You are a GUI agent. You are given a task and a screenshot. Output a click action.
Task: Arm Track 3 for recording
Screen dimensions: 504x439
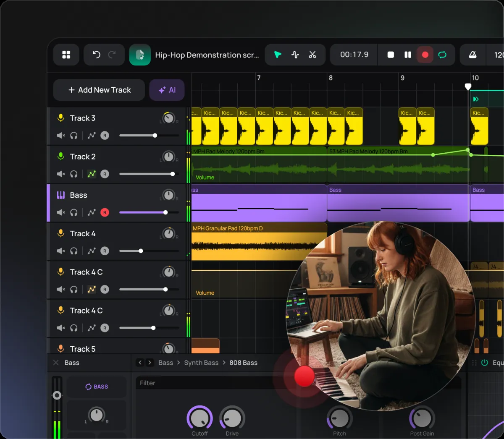pyautogui.click(x=105, y=136)
